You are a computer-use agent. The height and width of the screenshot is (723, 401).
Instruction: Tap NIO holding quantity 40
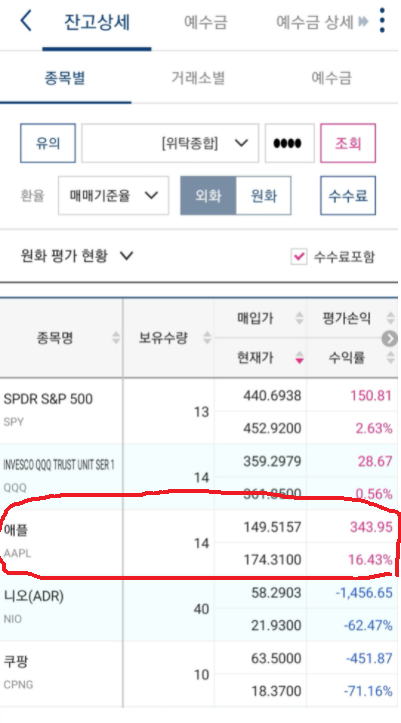coord(201,609)
